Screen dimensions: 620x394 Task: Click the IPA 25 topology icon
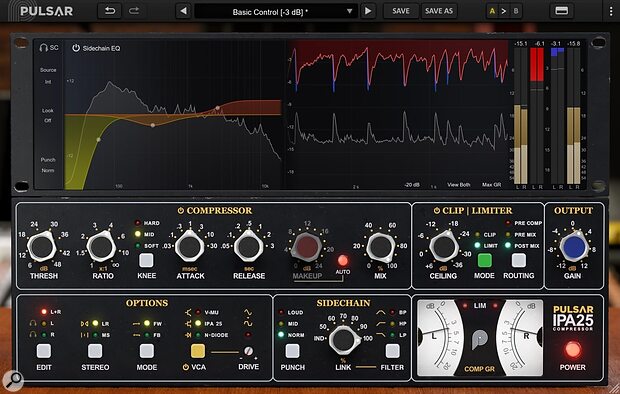coord(188,324)
